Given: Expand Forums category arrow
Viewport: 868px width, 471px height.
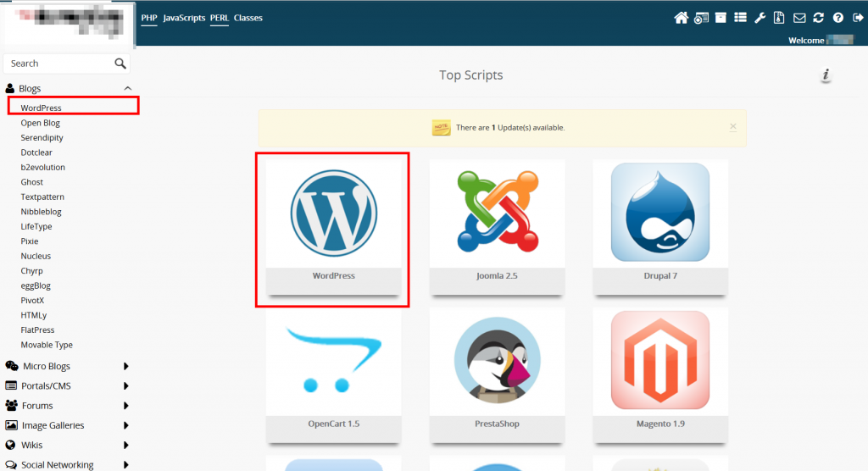Looking at the screenshot, I should tap(126, 406).
